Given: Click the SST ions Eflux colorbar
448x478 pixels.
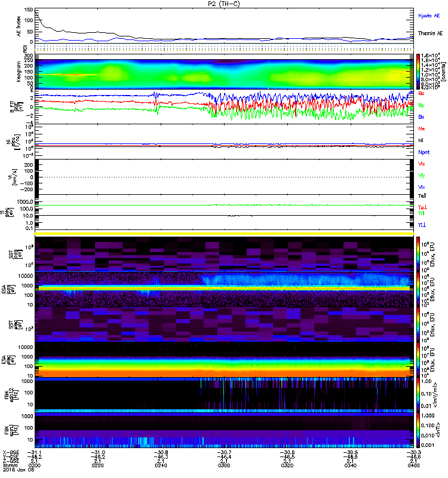Looking at the screenshot, I should [x=418, y=254].
